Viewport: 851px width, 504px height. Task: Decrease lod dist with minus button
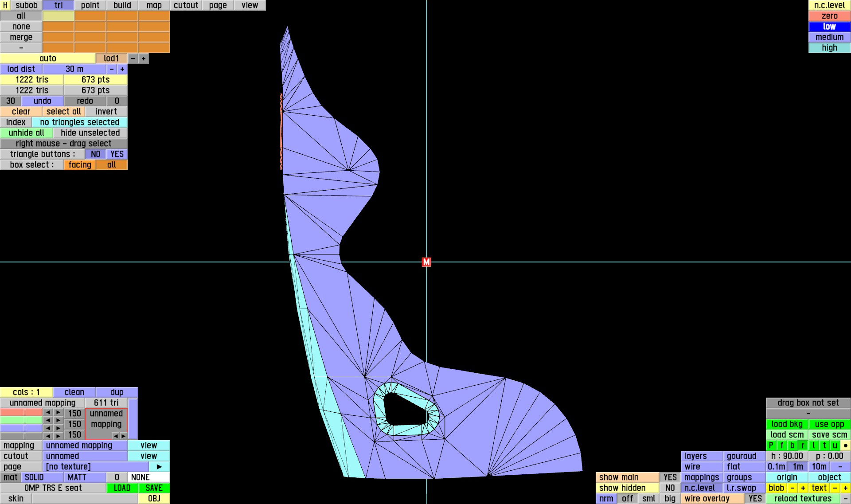[x=112, y=69]
